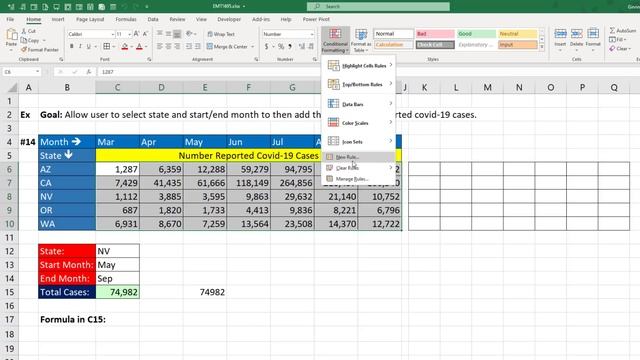Click Decrease Font Size icon
Screen dimensions: 640x360
145,34
